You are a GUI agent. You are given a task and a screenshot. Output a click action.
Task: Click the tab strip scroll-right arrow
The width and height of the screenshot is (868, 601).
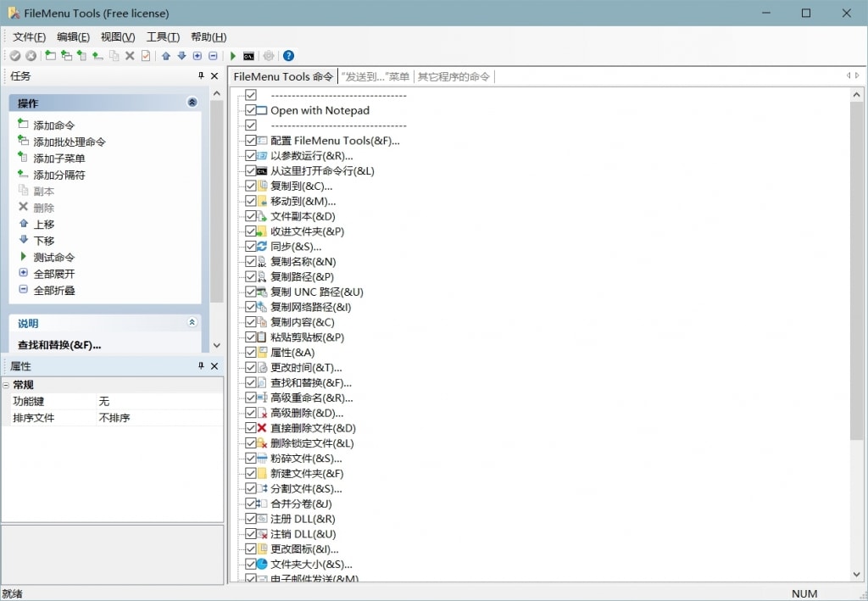858,75
